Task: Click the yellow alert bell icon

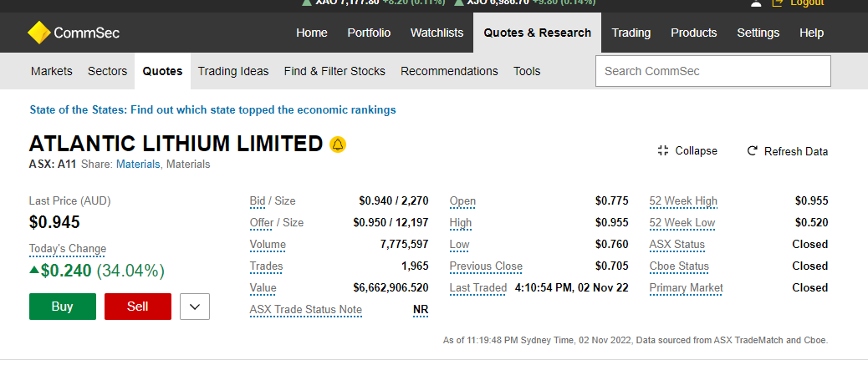Action: (x=338, y=144)
